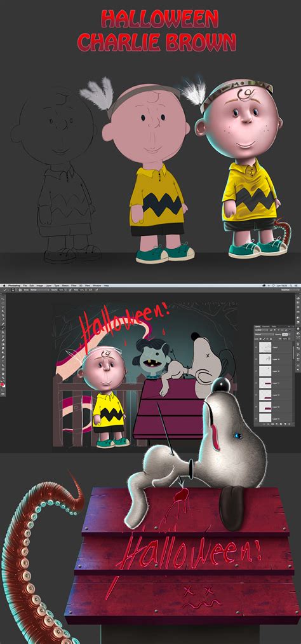Screen dimensions: 301x644
Task: Switch to the Paths tab
Action: pos(274,327)
